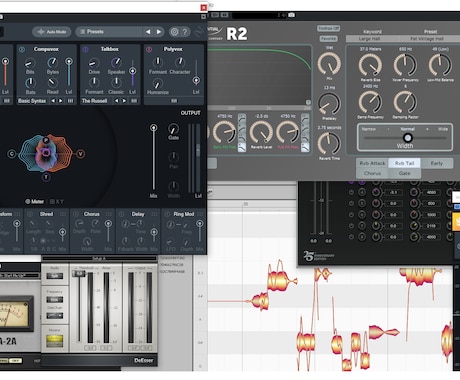460x380 pixels.
Task: Select next Compuvox preset next to Basic Syntax
Action: pos(61,101)
